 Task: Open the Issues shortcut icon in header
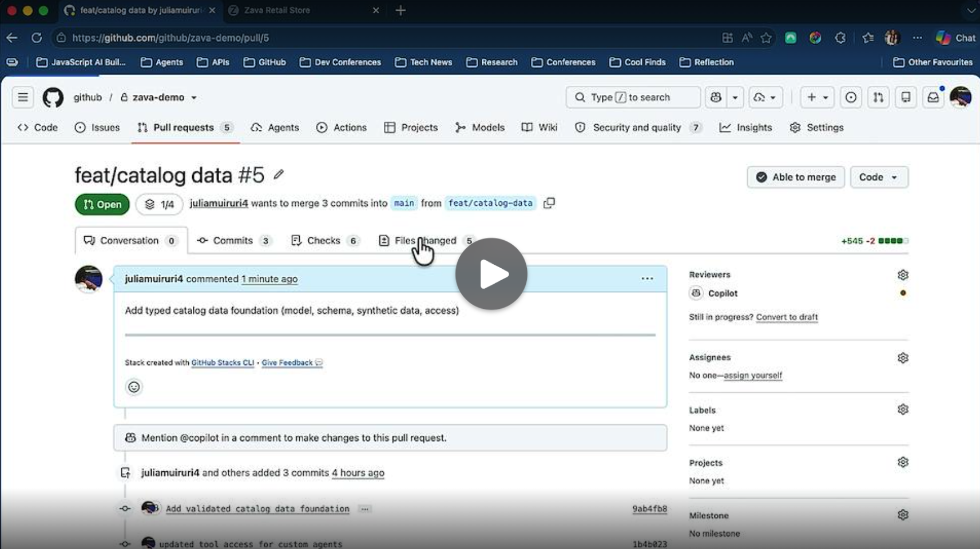click(x=851, y=97)
